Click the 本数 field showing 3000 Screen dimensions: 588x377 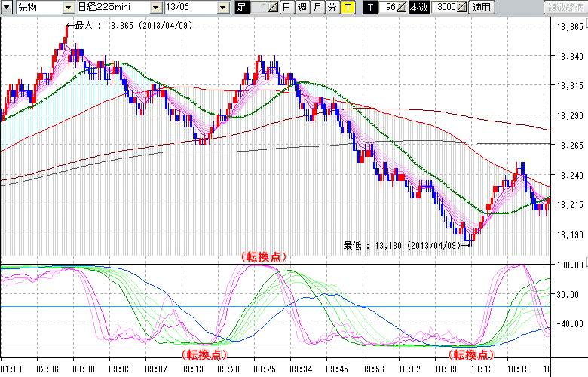(445, 8)
